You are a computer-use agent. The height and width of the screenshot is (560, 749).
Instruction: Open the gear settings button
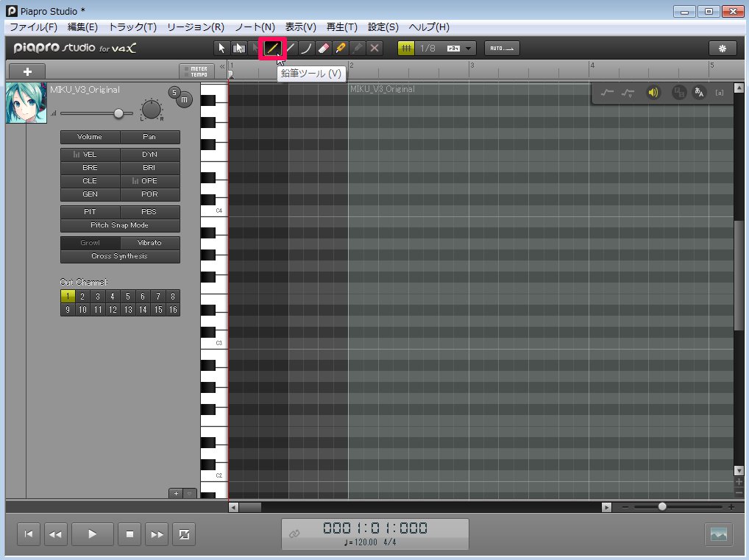pos(723,49)
